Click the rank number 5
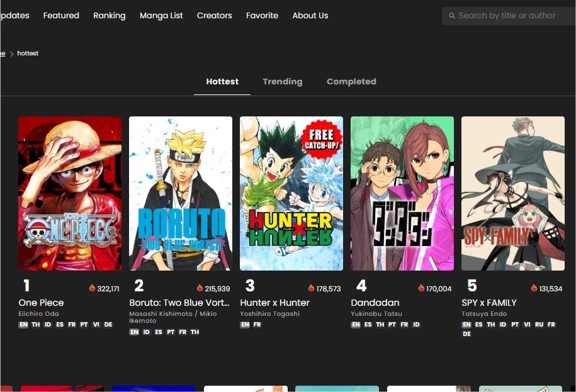Viewport: 576px width, 392px height. pos(472,286)
